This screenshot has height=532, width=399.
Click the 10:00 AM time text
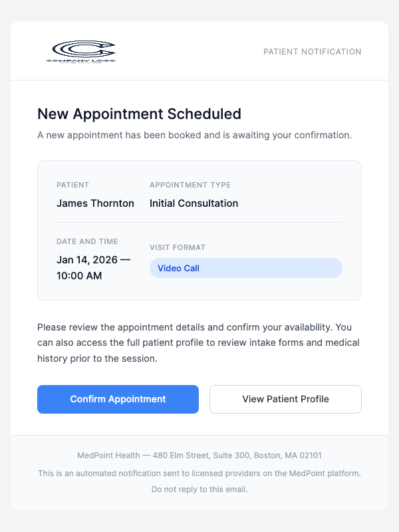coord(78,275)
